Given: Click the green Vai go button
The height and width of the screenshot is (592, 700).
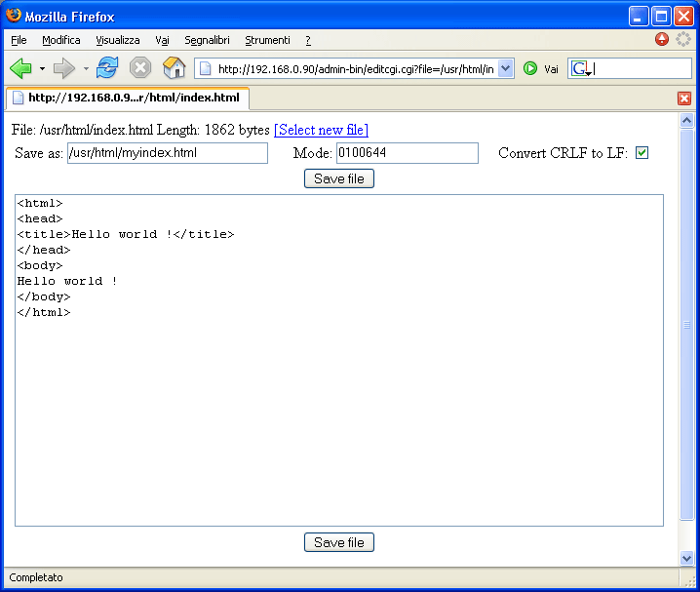Looking at the screenshot, I should [541, 68].
